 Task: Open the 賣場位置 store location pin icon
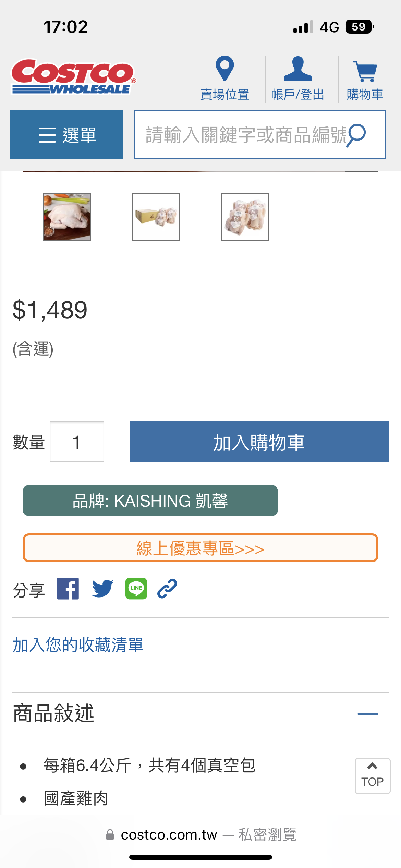pos(224,69)
